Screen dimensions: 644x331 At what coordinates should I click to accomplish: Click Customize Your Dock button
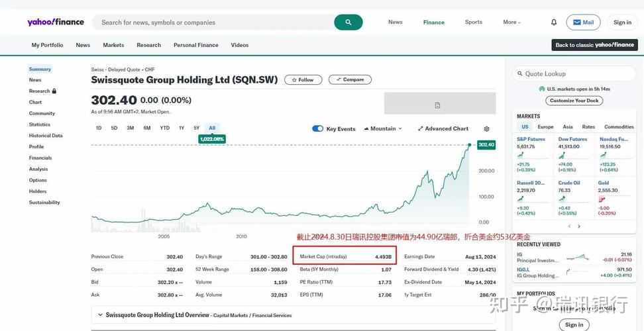coord(574,101)
